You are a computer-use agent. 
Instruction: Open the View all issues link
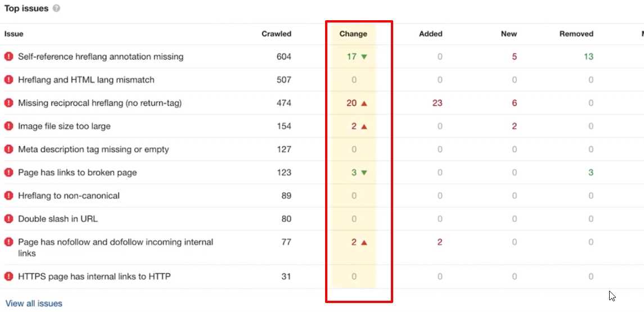(34, 304)
